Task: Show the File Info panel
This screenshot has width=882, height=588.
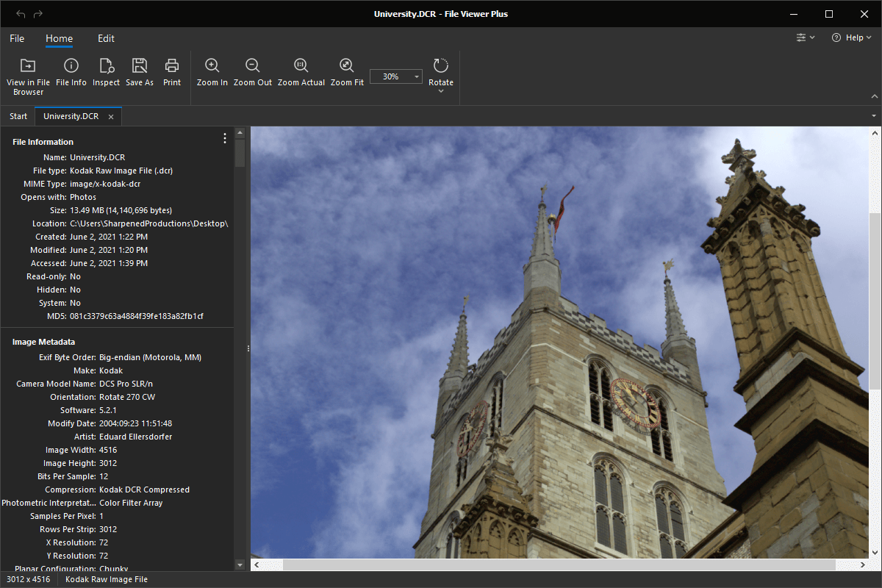Action: (71, 73)
